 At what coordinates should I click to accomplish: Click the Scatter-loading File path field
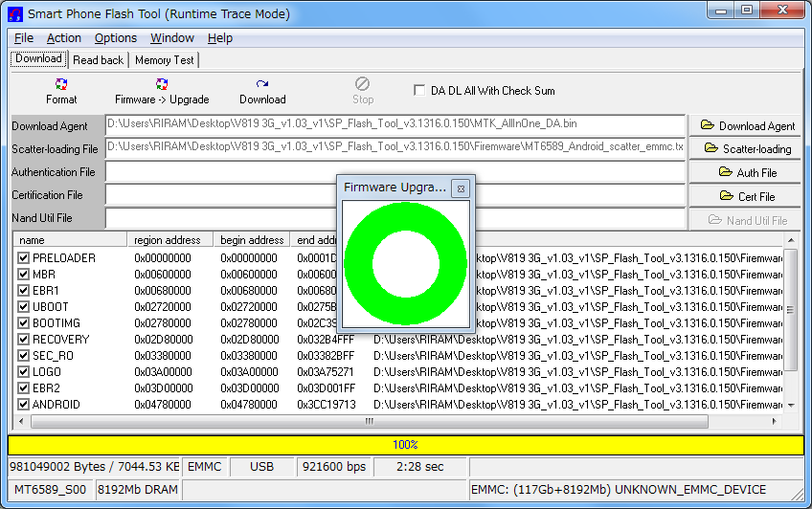click(395, 148)
